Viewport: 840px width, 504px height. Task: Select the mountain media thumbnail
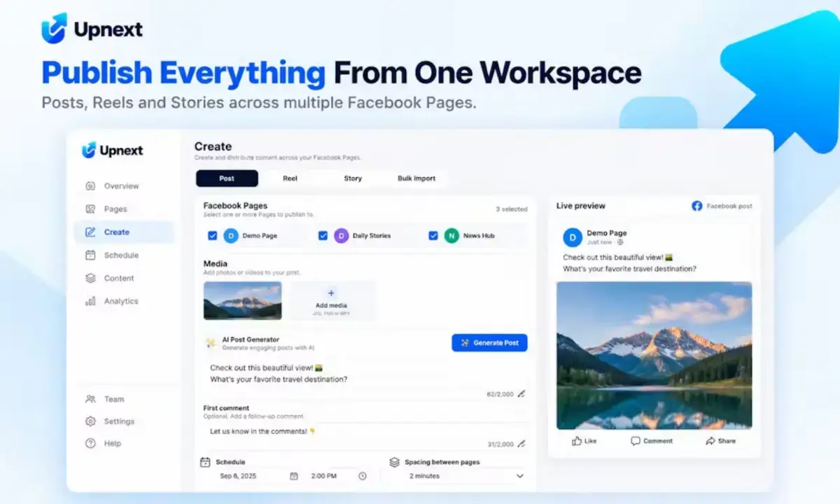[243, 301]
